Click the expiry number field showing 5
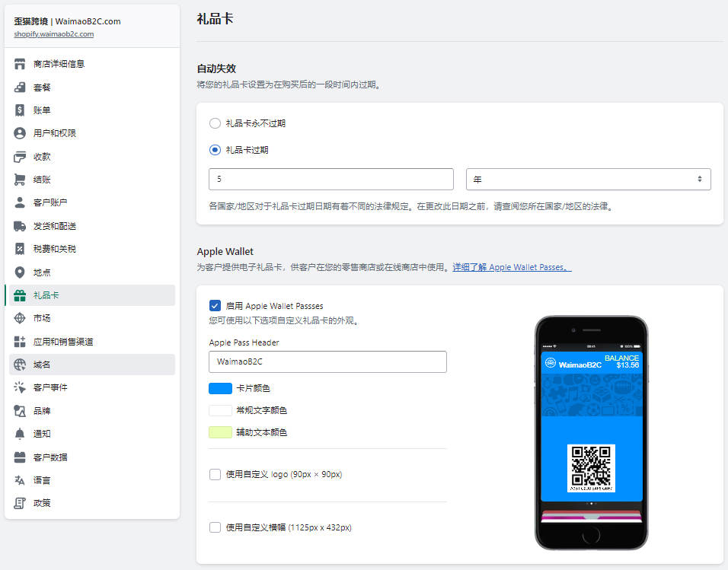 click(331, 179)
